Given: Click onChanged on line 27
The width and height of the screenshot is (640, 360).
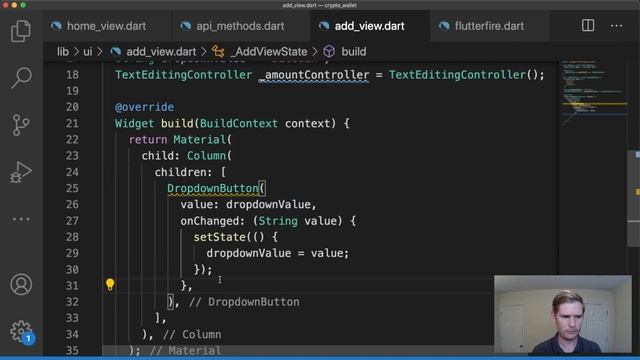Looking at the screenshot, I should (209, 221).
